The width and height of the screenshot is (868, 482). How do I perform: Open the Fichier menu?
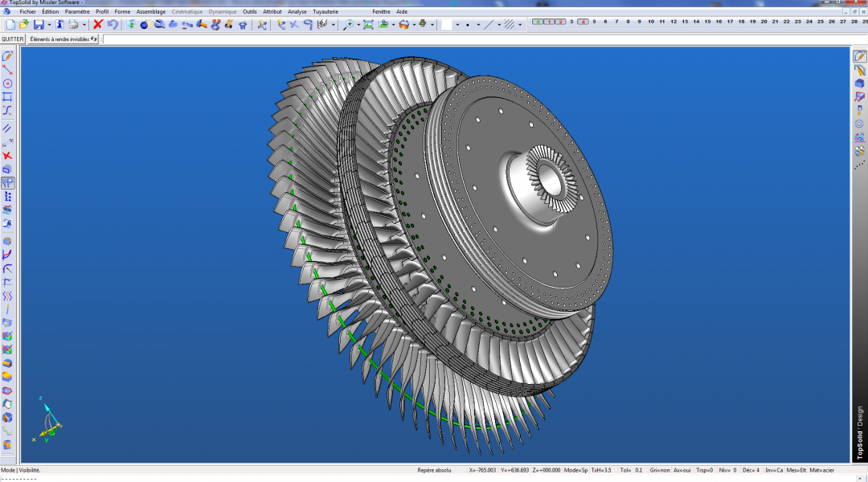(x=27, y=11)
